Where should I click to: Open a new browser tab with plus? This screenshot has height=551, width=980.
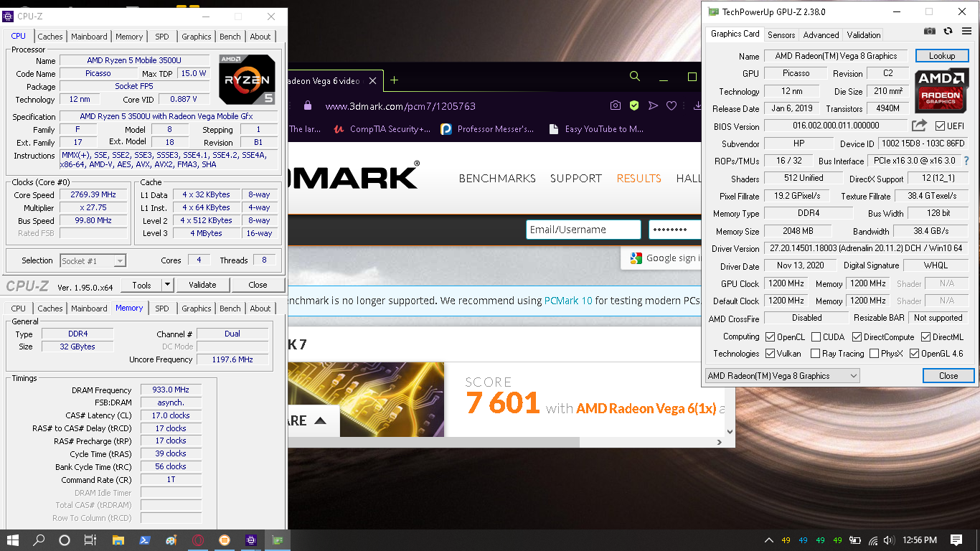(394, 80)
